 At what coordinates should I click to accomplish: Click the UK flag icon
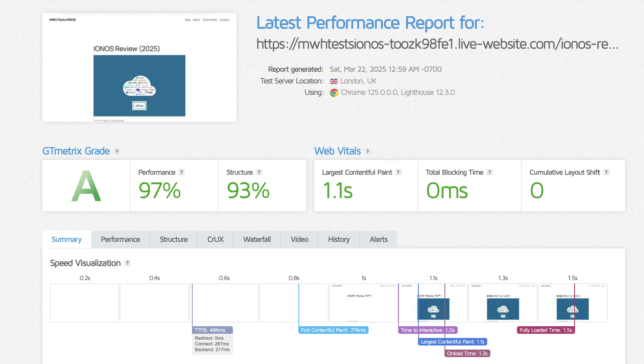pyautogui.click(x=334, y=81)
